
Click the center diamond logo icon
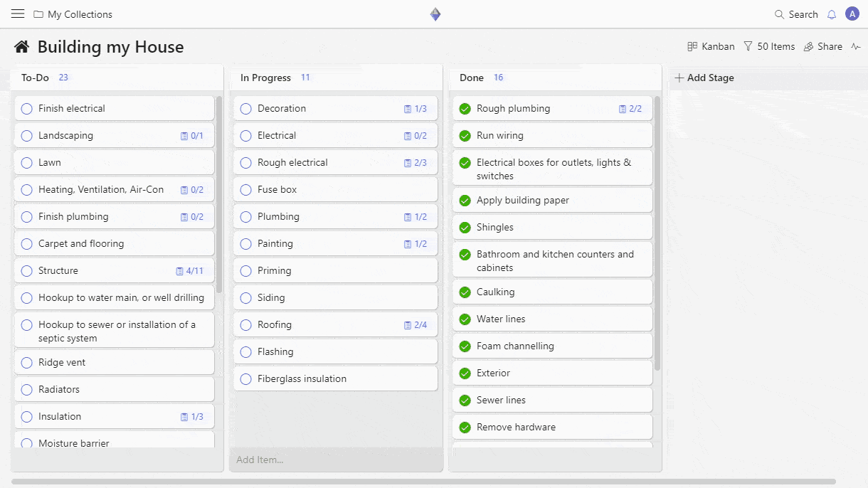point(435,14)
